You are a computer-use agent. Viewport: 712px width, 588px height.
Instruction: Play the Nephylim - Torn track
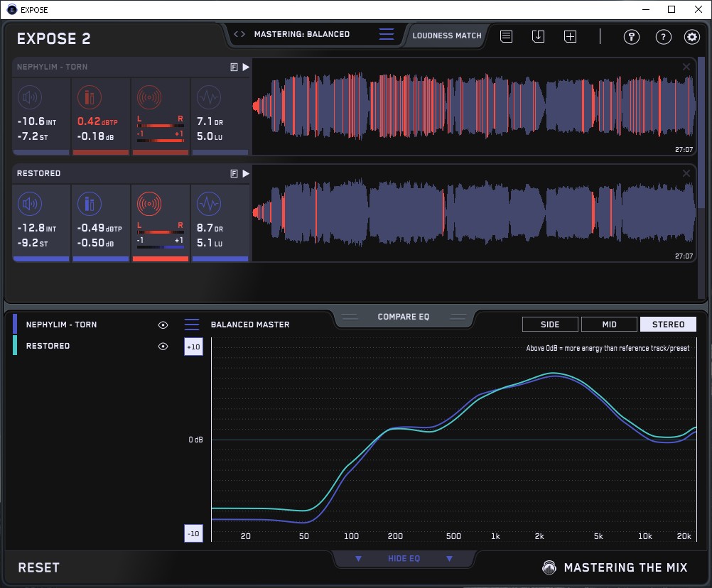pyautogui.click(x=246, y=67)
